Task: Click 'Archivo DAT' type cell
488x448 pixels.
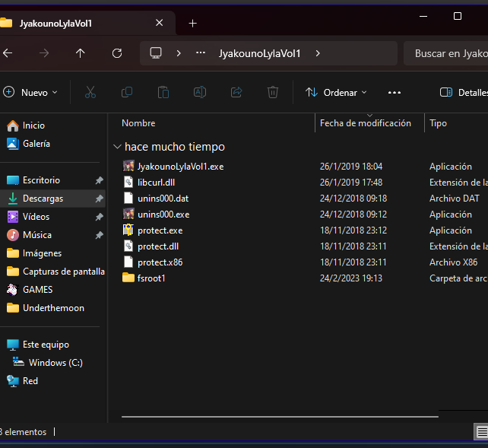Action: click(455, 199)
